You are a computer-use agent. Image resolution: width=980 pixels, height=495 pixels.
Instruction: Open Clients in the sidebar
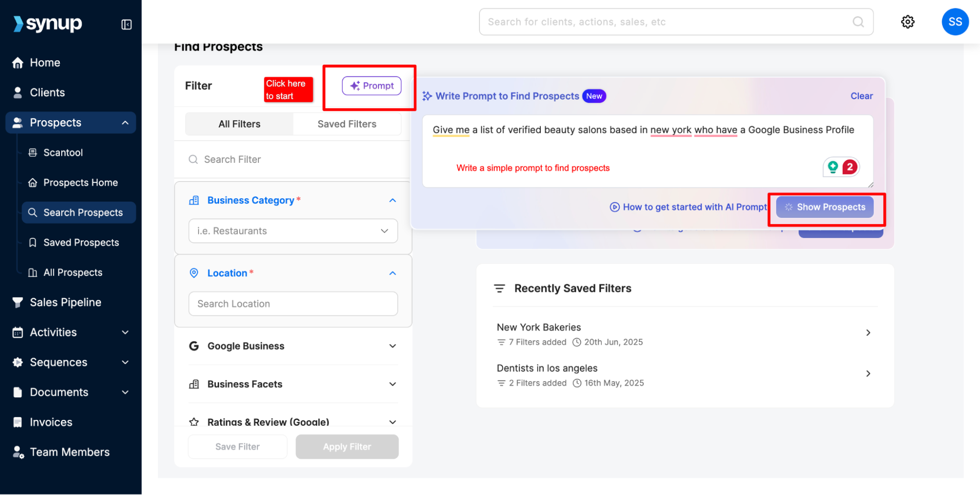[x=47, y=93]
